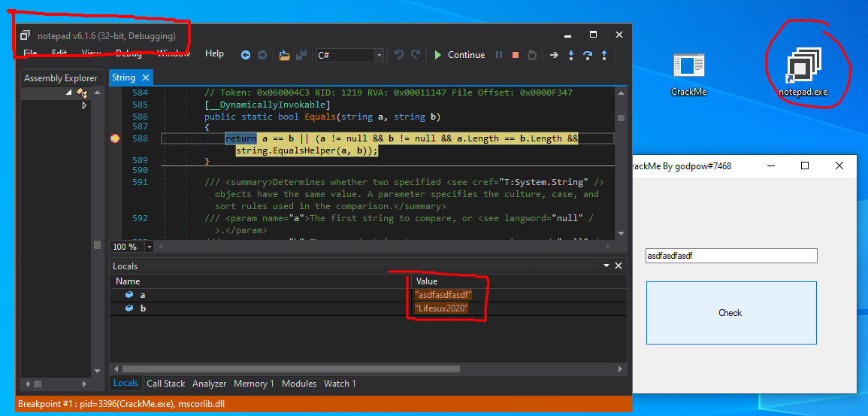Collapse the expanded assembly tree node

68,93
